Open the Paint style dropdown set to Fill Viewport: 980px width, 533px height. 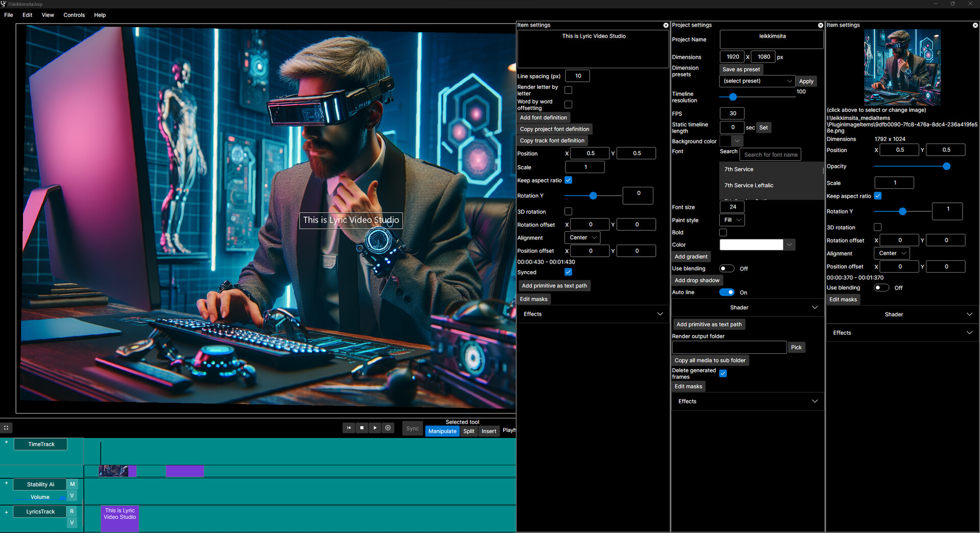(731, 220)
